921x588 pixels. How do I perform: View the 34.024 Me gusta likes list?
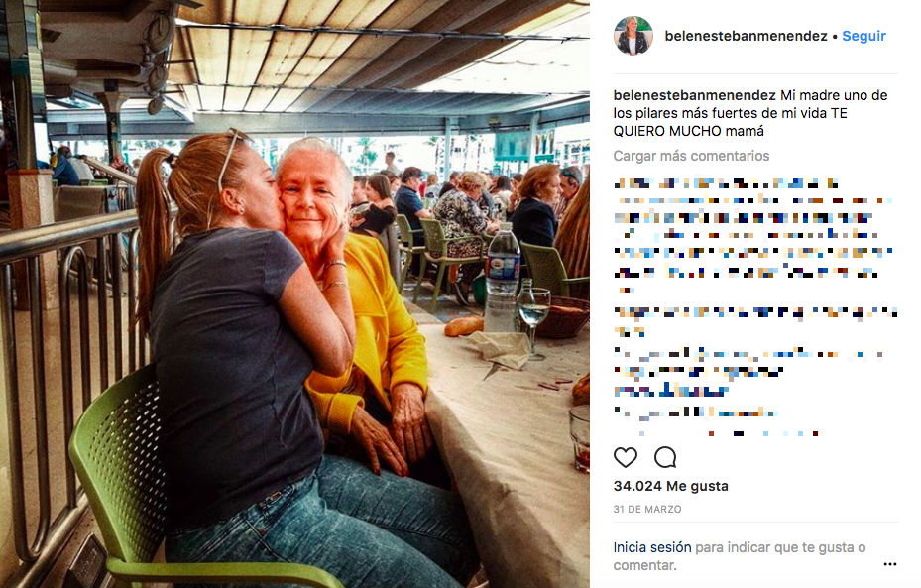[671, 486]
